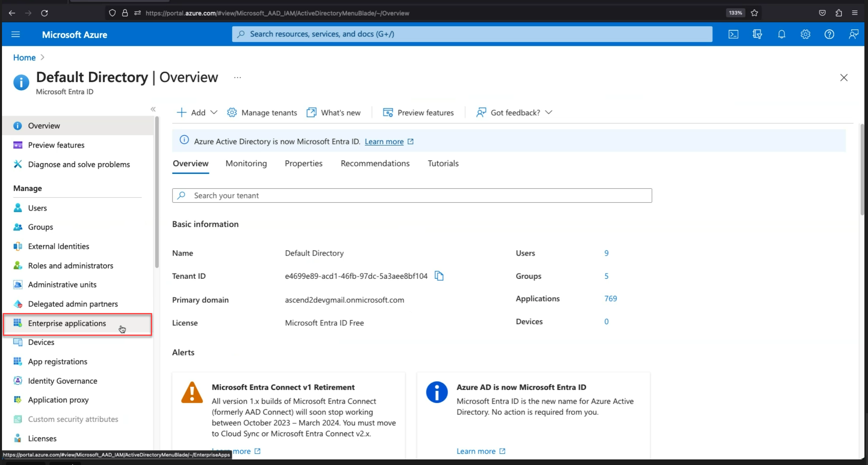Open the Users count link 9

[x=607, y=253]
